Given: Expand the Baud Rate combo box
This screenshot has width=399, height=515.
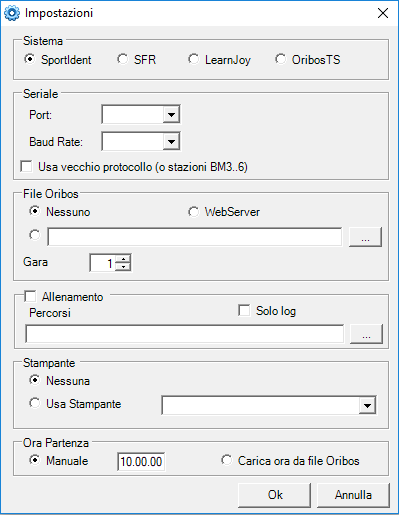Looking at the screenshot, I should [x=171, y=142].
